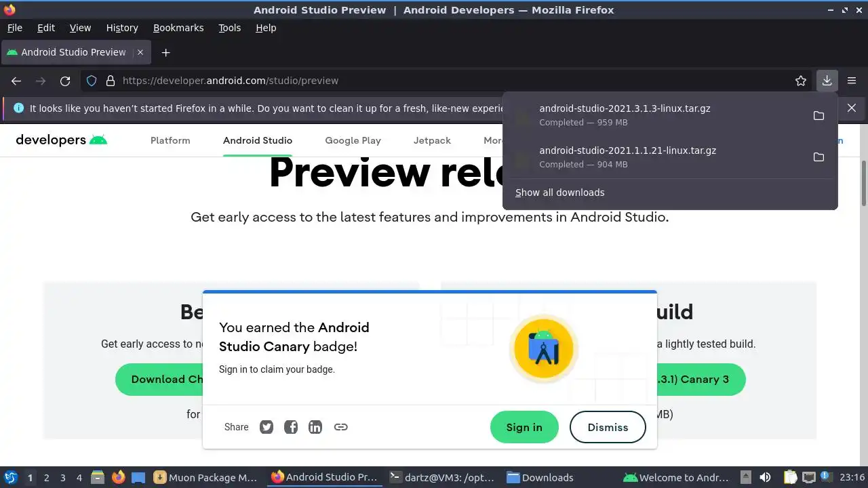Screen dimensions: 868x488
Task: Switch to the Downloads file manager window
Action: tap(540, 478)
